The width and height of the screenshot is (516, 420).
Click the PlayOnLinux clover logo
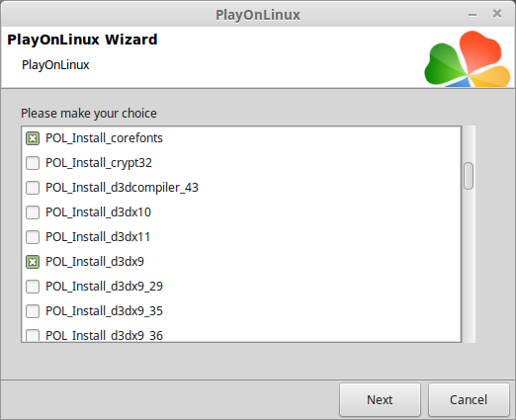468,58
